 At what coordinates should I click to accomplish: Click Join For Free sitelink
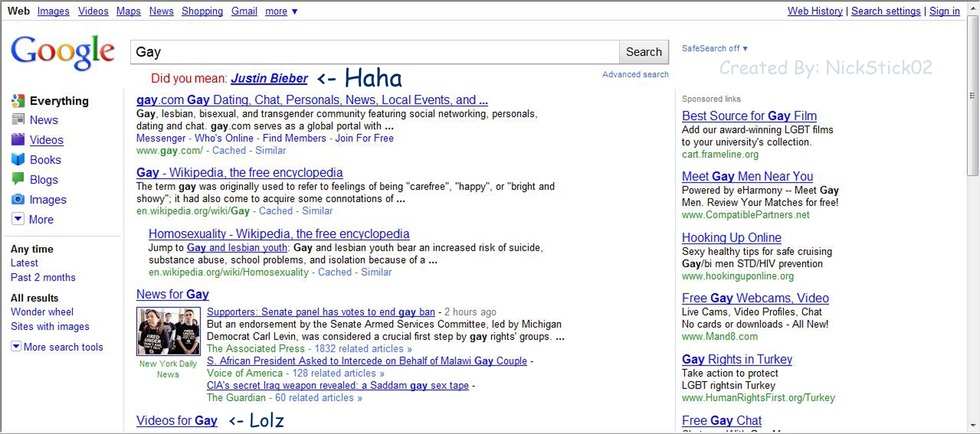364,138
